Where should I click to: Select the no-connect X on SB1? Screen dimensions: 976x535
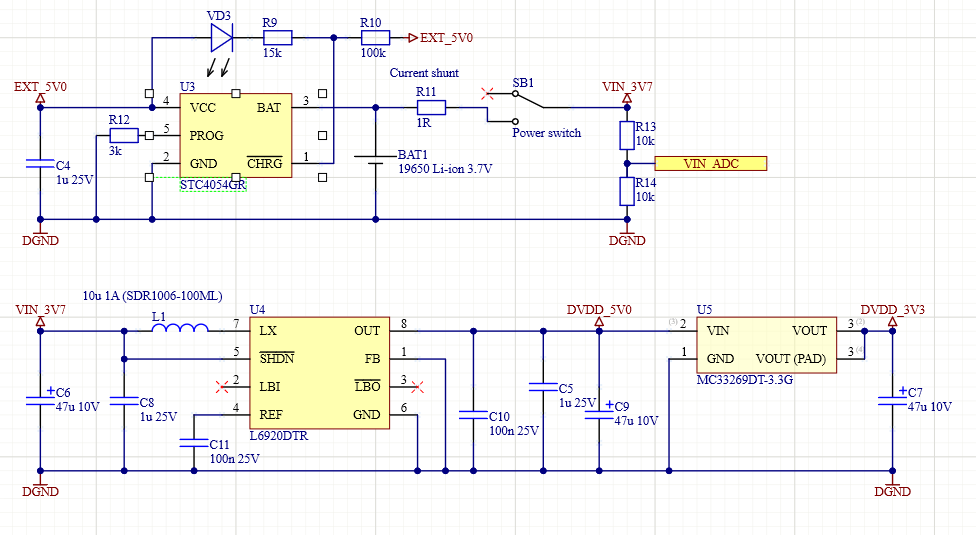point(488,94)
